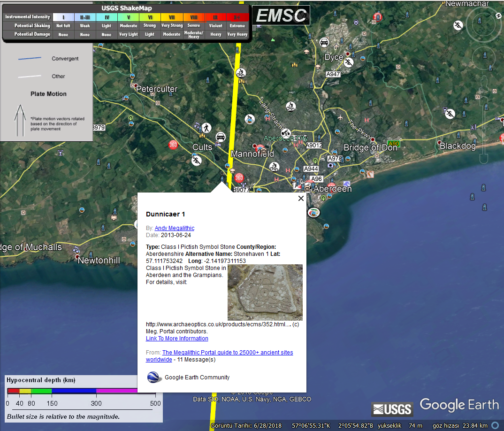This screenshot has height=431, width=504.
Task: Close the Dunnicaer 1 info balloon
Action: [x=301, y=199]
